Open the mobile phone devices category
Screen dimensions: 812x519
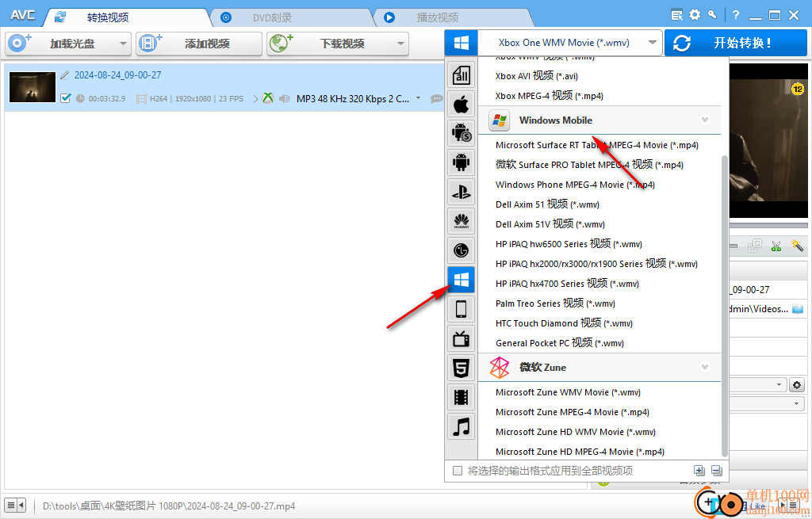461,310
